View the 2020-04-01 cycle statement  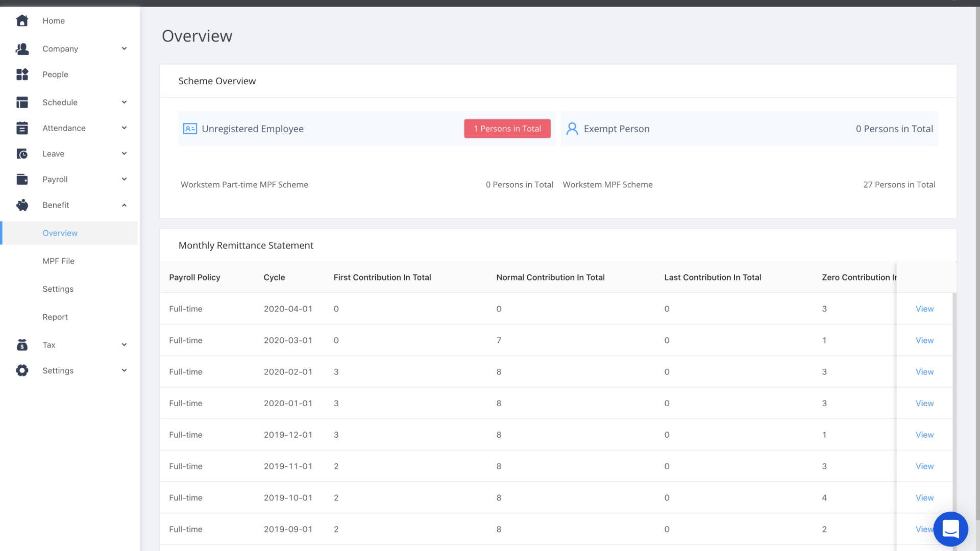[924, 309]
